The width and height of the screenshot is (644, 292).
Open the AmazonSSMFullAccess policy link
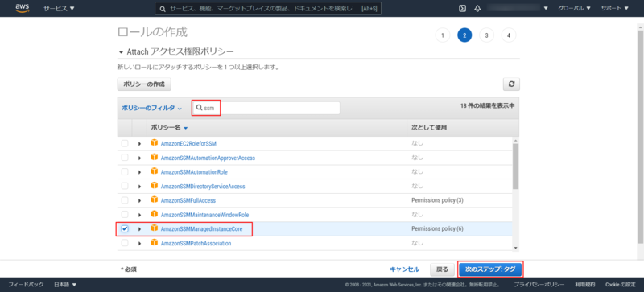pos(188,200)
